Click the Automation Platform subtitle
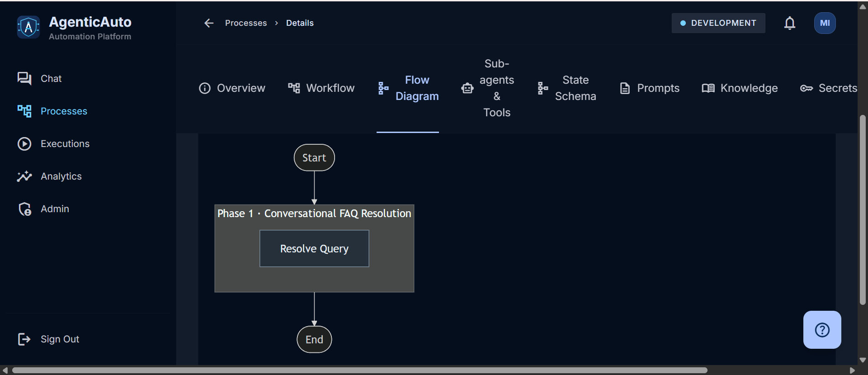The width and height of the screenshot is (868, 375). [90, 37]
